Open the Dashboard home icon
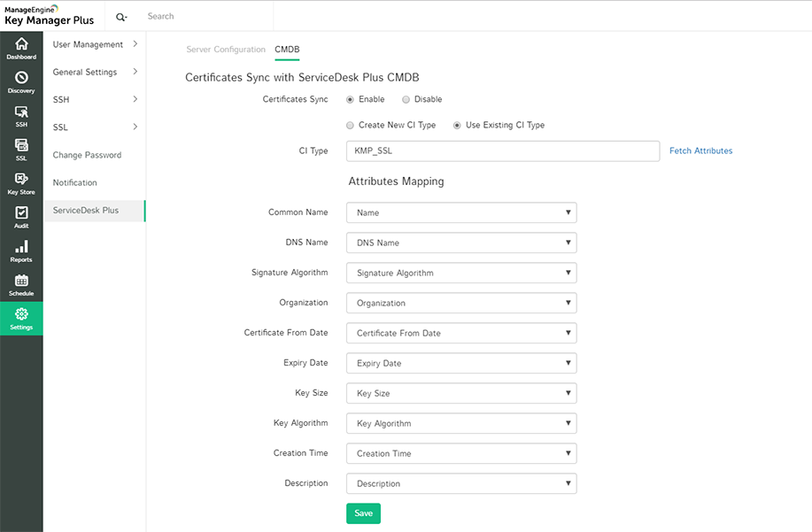 (21, 48)
